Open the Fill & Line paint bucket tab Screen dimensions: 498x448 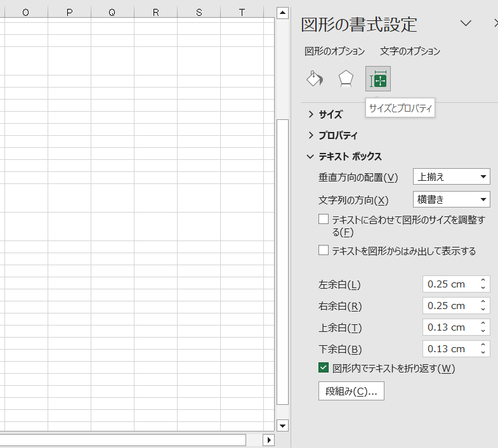tap(315, 79)
